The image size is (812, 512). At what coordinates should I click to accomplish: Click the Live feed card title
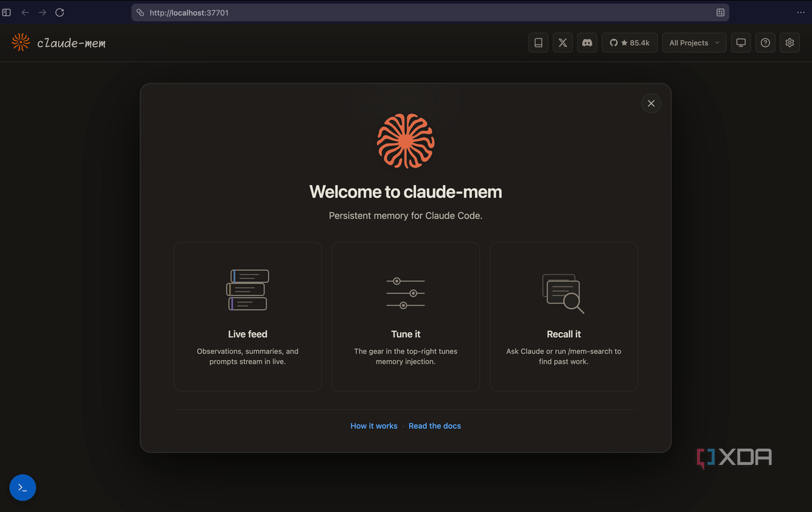[x=248, y=334]
